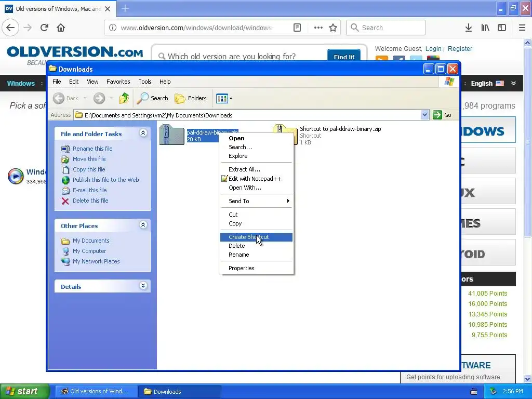Expand the Address bar dropdown arrow

(x=424, y=115)
